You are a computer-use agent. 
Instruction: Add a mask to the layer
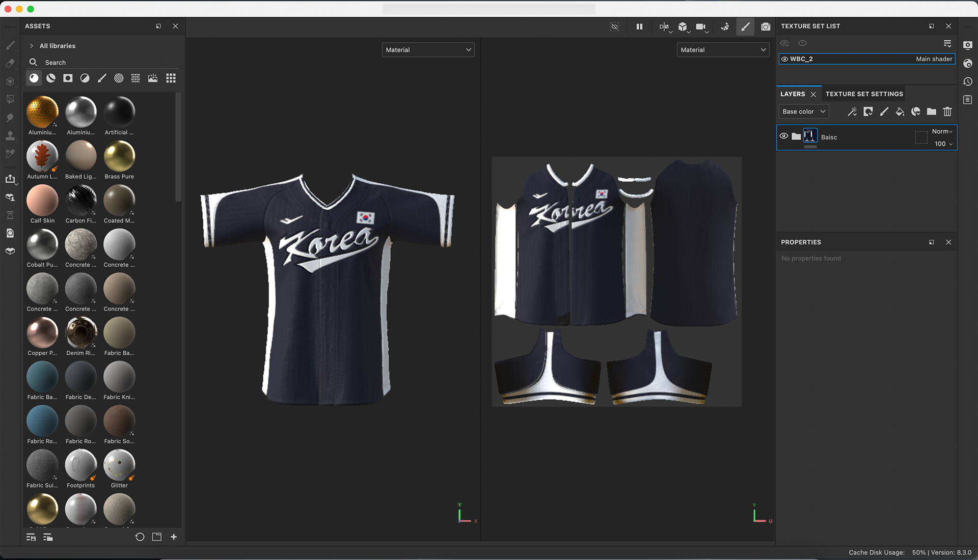pos(868,111)
